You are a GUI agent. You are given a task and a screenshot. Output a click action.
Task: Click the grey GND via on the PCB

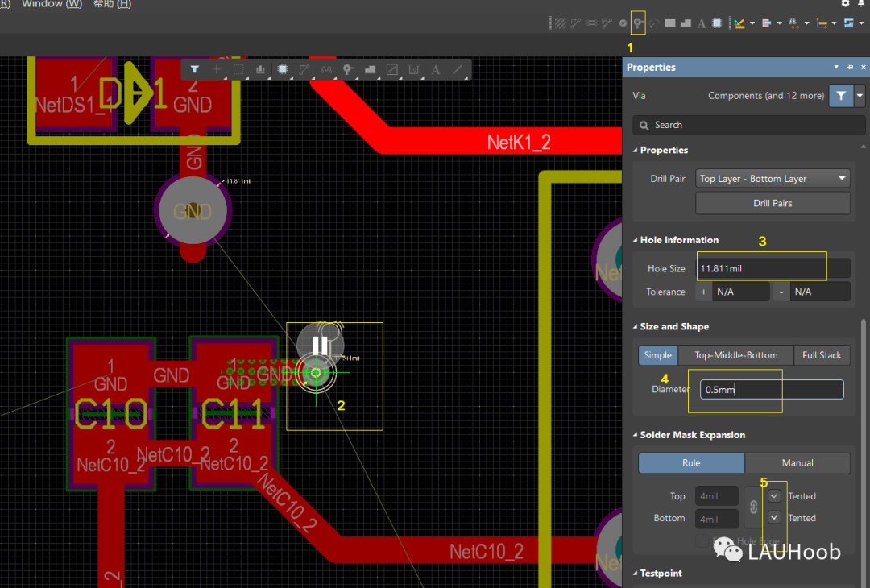tap(193, 211)
